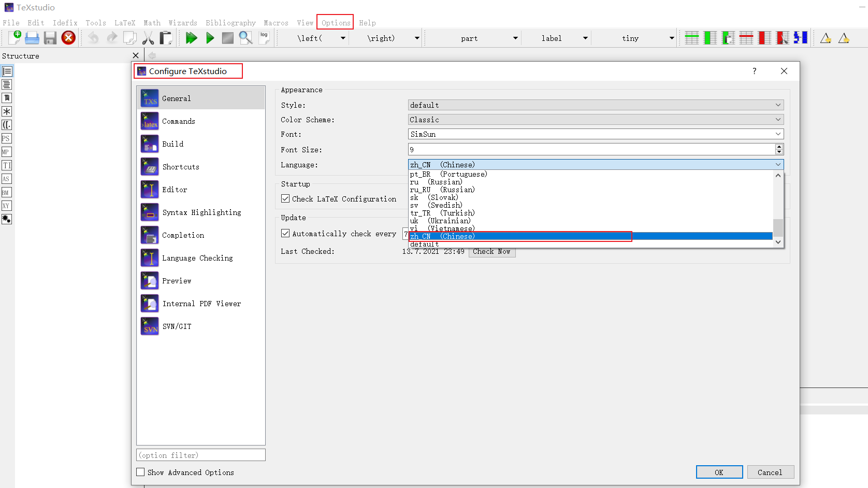This screenshot has height=488, width=868.
Task: Run Build & View with double green arrow
Action: pyautogui.click(x=192, y=37)
